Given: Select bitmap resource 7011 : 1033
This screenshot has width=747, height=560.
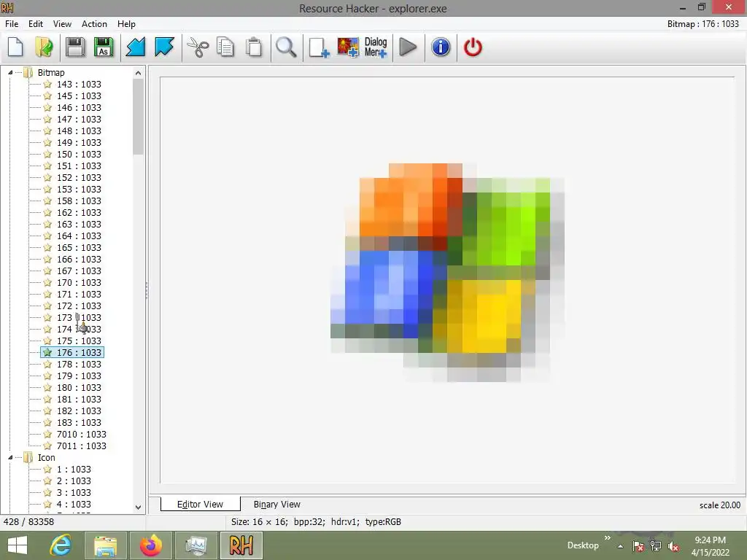Looking at the screenshot, I should click(82, 446).
